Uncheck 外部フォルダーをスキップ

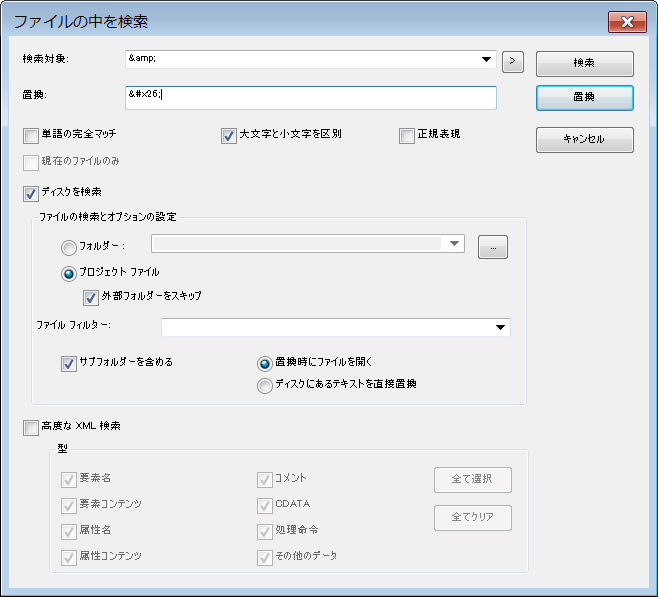pyautogui.click(x=91, y=297)
